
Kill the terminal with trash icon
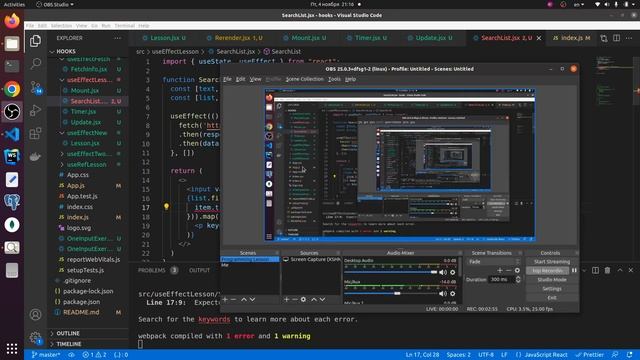point(607,270)
